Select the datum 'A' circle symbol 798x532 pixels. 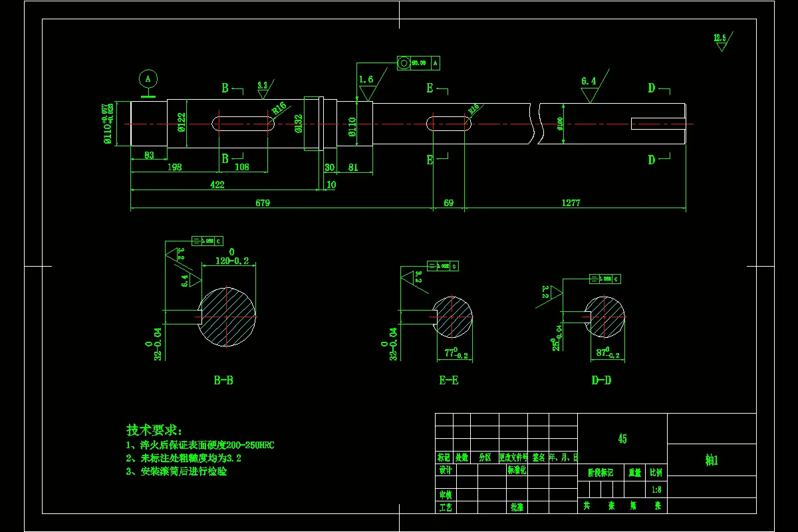tap(148, 78)
